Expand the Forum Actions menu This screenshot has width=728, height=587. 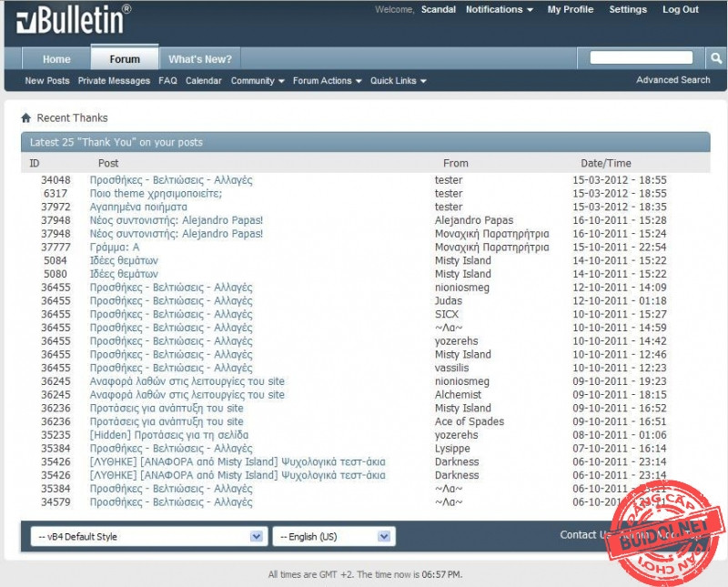click(x=327, y=81)
